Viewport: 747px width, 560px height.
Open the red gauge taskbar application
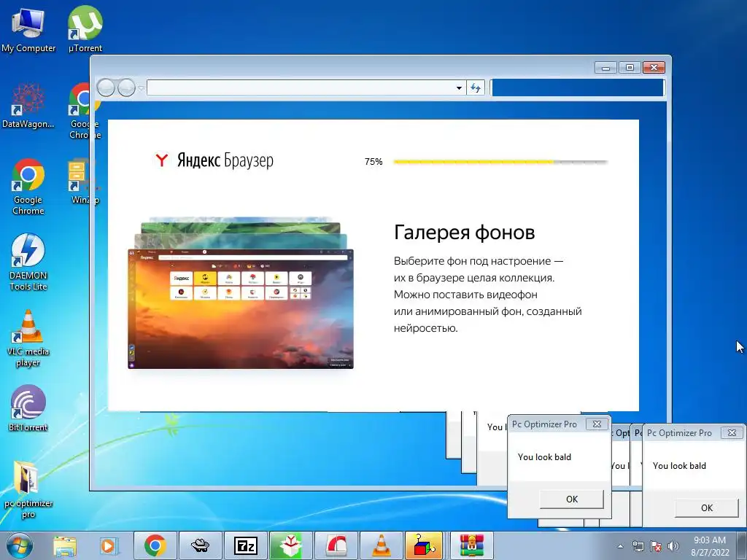point(336,545)
